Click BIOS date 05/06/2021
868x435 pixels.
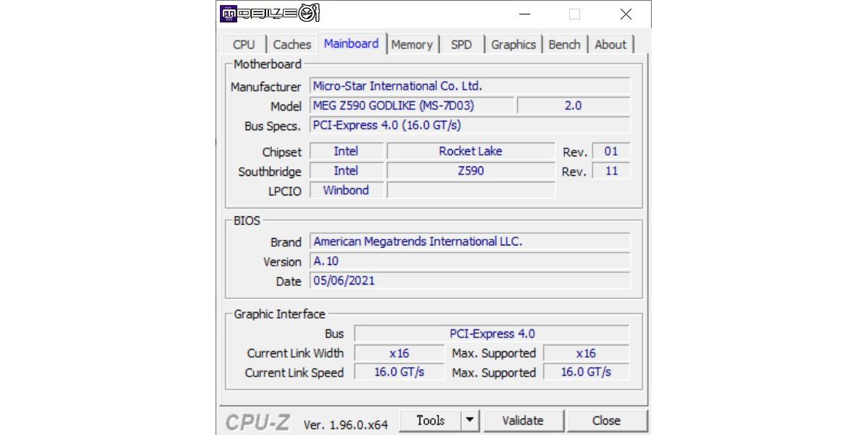470,281
